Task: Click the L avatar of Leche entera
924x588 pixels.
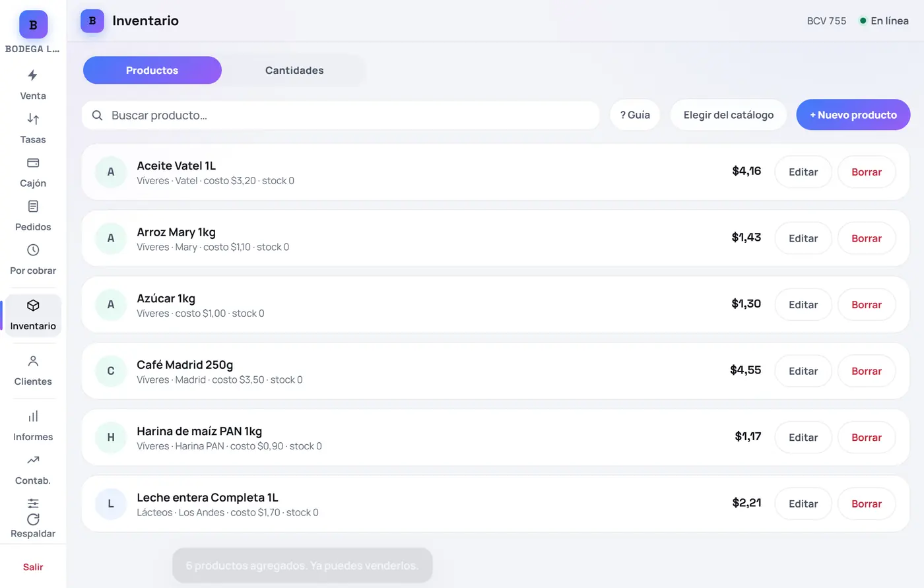Action: click(111, 504)
